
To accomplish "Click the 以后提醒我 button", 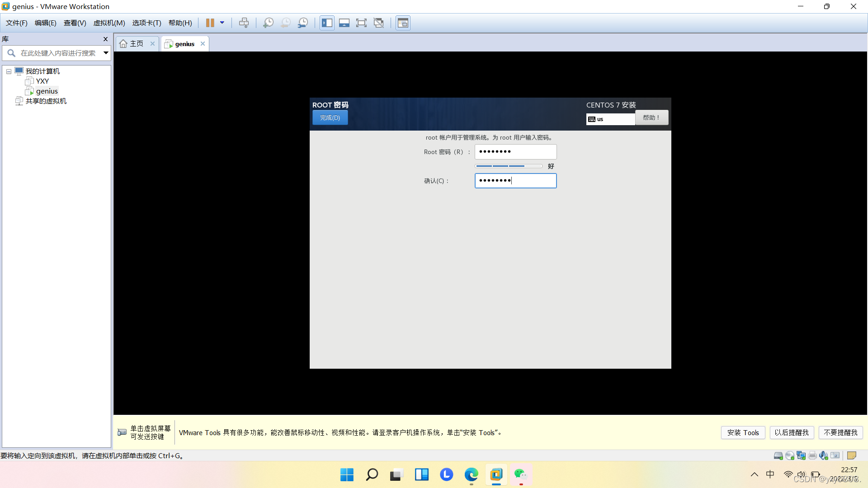I will pos(792,433).
